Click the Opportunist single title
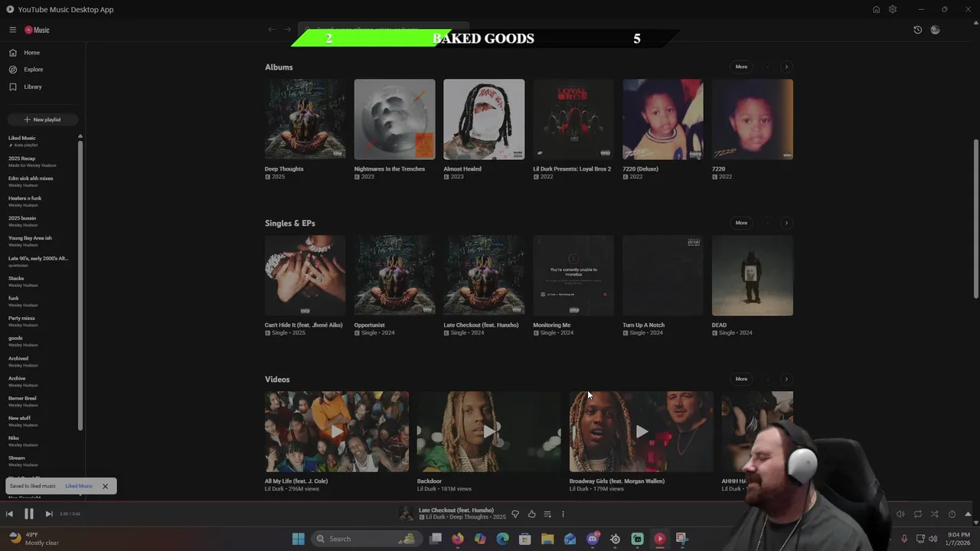 (369, 325)
